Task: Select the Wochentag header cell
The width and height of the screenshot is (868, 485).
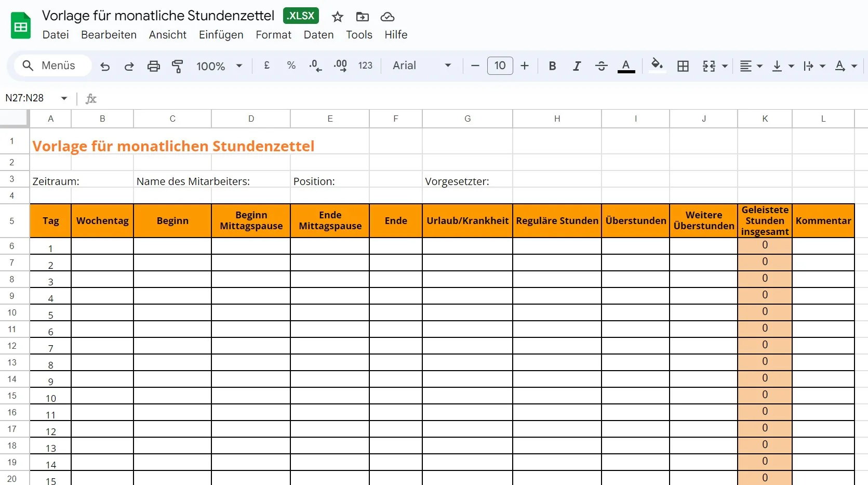Action: [102, 221]
